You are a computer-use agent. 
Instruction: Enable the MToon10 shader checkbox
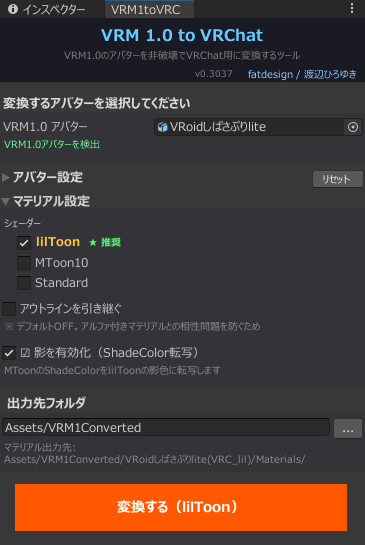pyautogui.click(x=24, y=263)
